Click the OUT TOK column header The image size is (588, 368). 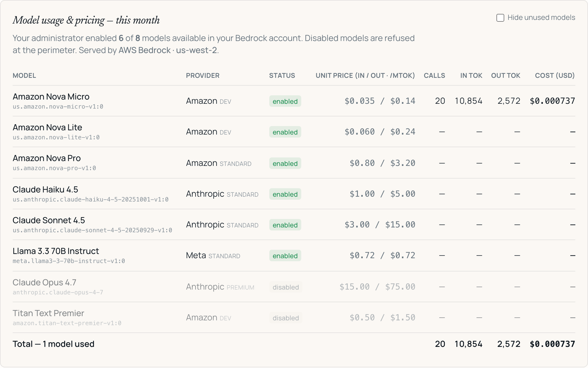(505, 75)
